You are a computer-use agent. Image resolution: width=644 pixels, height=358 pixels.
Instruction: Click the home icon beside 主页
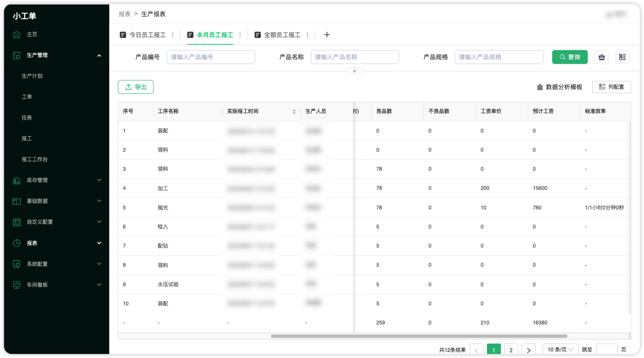click(17, 35)
